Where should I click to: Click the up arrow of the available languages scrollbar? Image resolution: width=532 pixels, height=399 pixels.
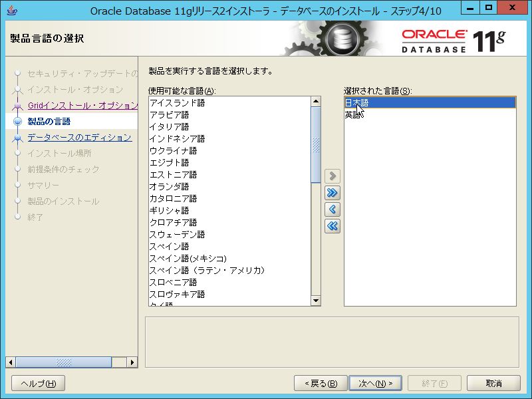[x=316, y=101]
